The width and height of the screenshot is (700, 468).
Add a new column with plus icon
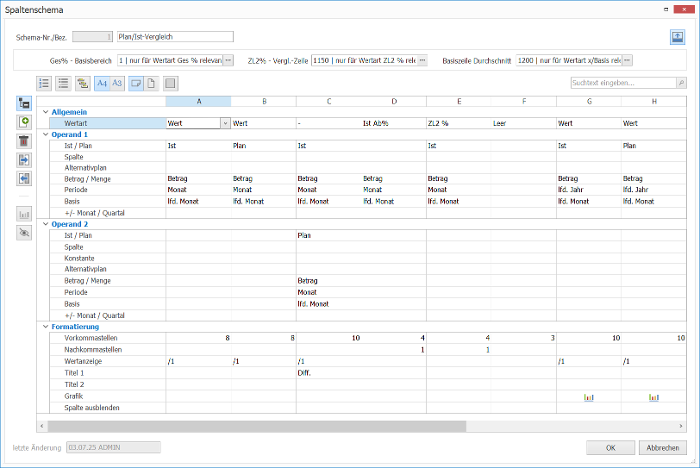pyautogui.click(x=24, y=122)
